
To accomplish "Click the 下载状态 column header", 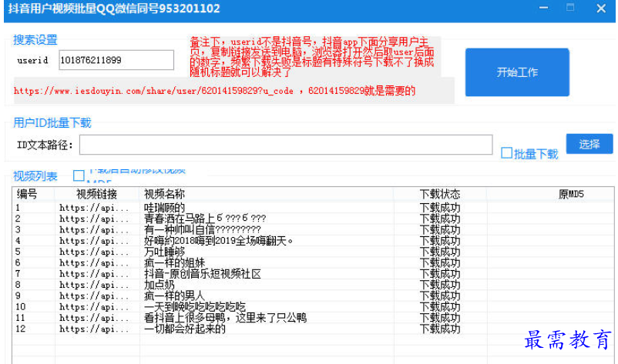I will click(x=439, y=194).
